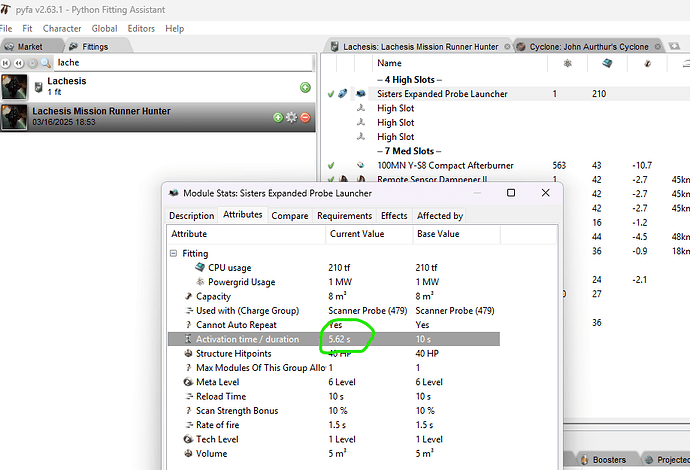Select the Activation time / duration row
Screen dimensions: 690x470
[x=334, y=339]
